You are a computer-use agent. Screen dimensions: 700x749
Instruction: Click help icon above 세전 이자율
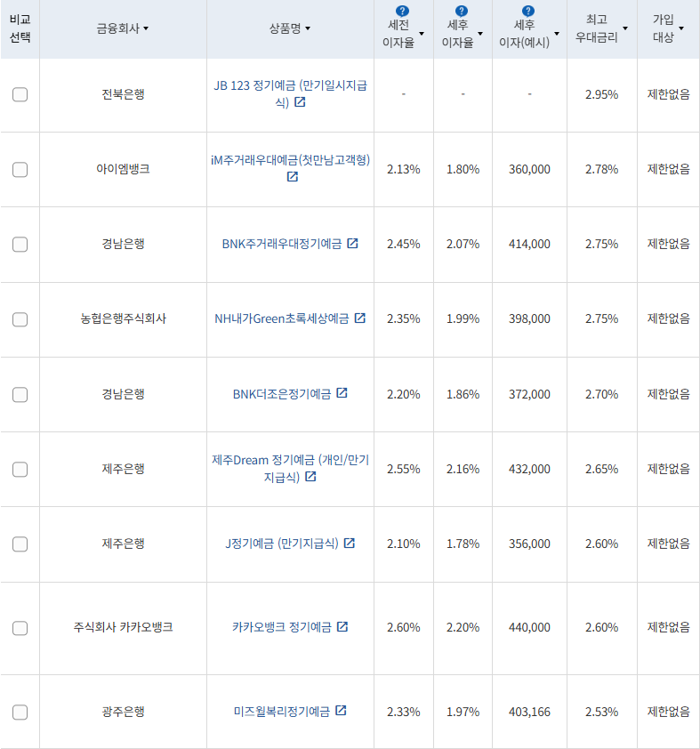click(x=403, y=11)
